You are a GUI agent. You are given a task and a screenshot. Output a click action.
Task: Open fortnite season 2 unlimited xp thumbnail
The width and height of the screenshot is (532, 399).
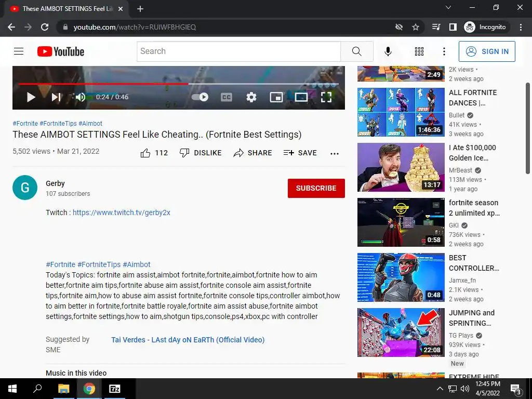[401, 222]
